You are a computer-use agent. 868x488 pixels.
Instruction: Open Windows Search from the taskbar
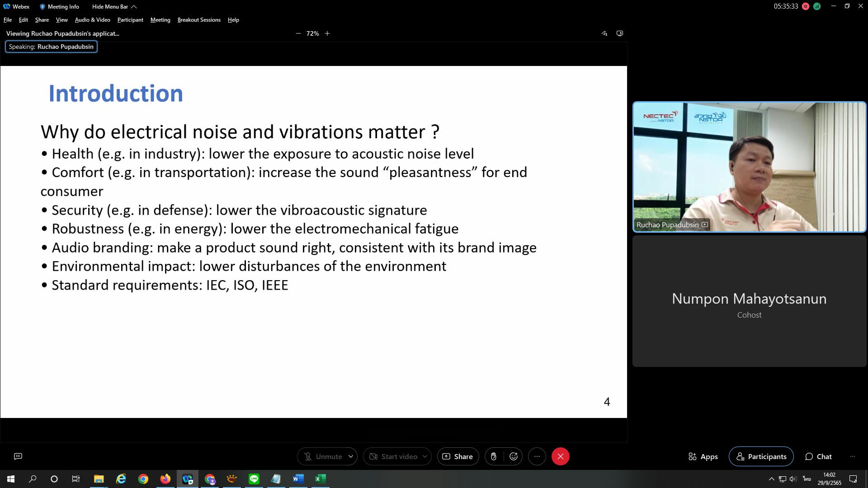click(33, 479)
